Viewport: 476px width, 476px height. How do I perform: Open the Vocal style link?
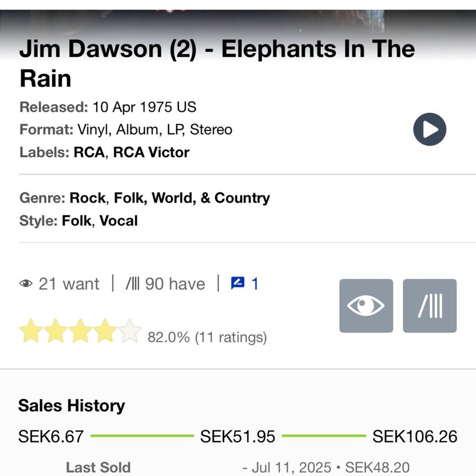click(x=118, y=221)
